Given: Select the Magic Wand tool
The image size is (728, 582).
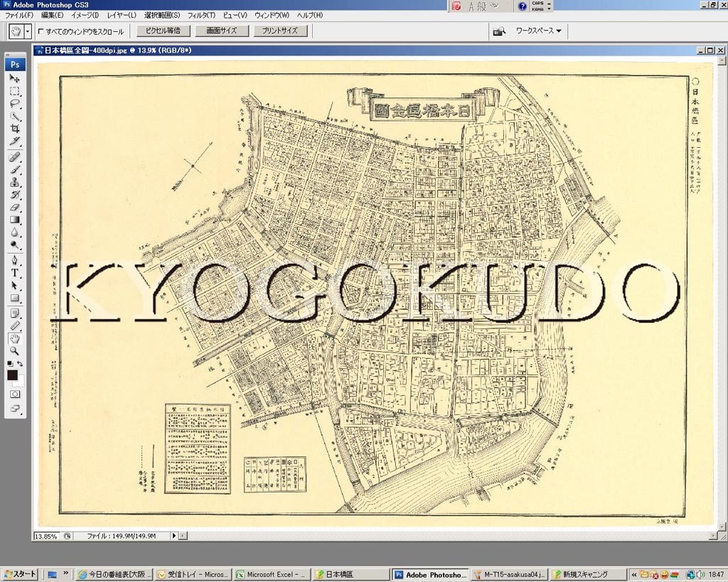Looking at the screenshot, I should pos(15,116).
